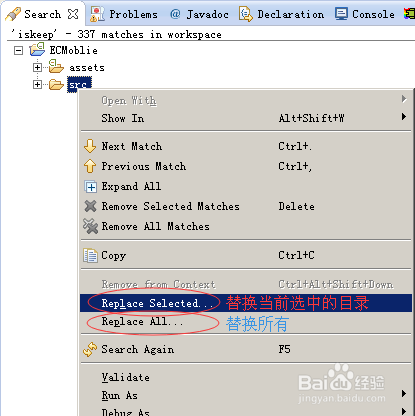Image resolution: width=415 pixels, height=416 pixels.
Task: Click the src folder icon
Action: [x=56, y=85]
